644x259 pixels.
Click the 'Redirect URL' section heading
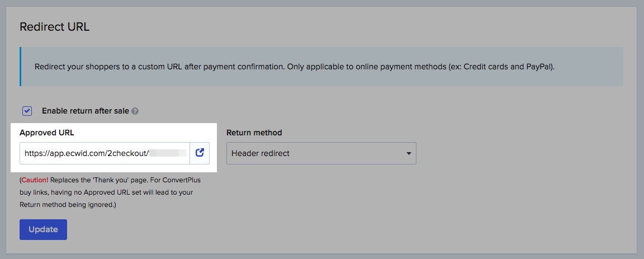click(x=54, y=27)
